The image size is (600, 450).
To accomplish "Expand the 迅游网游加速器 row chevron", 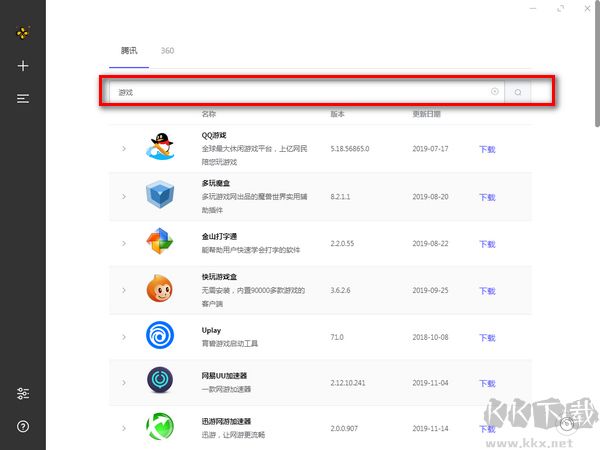I will (x=124, y=429).
